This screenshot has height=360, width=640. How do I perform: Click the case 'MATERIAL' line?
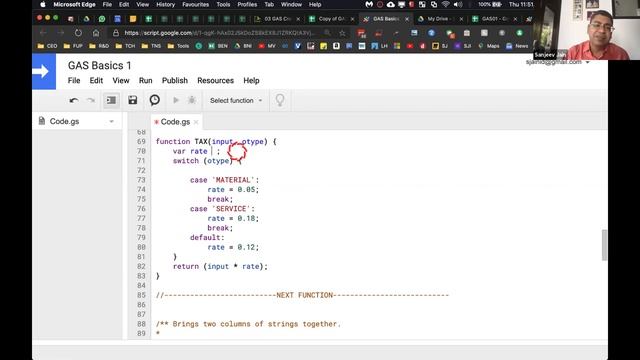point(224,180)
